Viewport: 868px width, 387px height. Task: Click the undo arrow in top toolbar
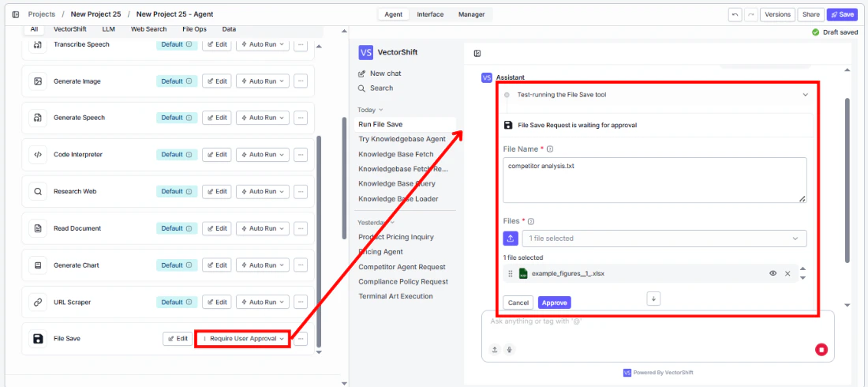[735, 14]
